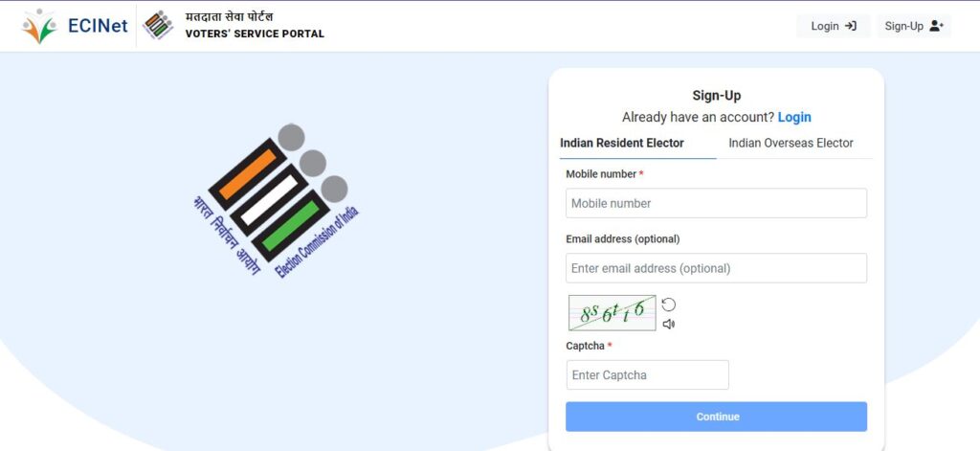
Task: Play the audio captcha speaker icon
Action: [669, 324]
